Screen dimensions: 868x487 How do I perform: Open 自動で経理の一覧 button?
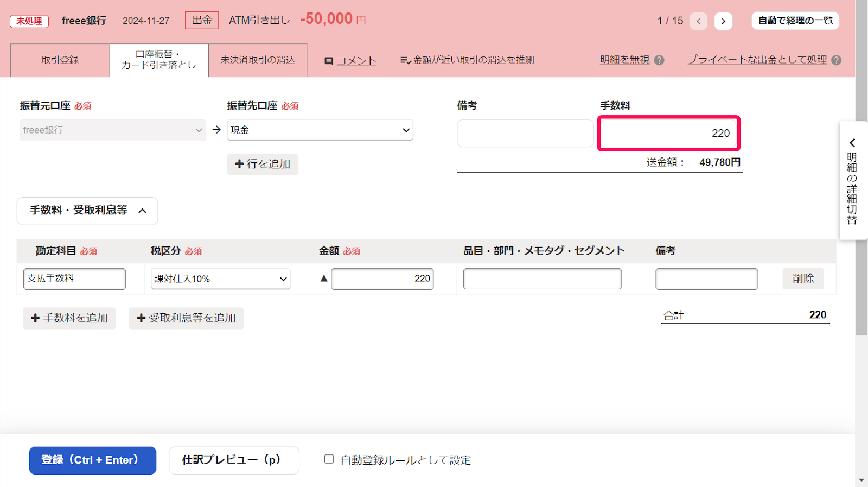point(795,21)
